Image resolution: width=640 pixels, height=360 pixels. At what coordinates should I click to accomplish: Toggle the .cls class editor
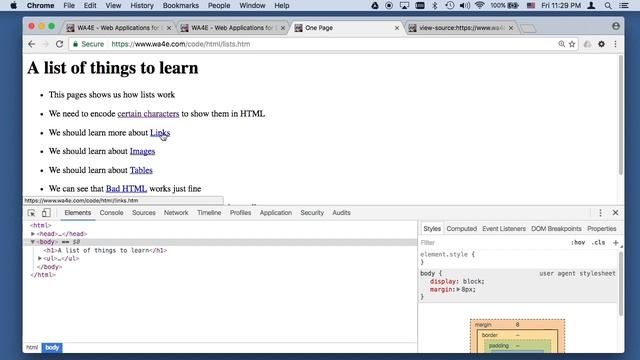pos(598,242)
